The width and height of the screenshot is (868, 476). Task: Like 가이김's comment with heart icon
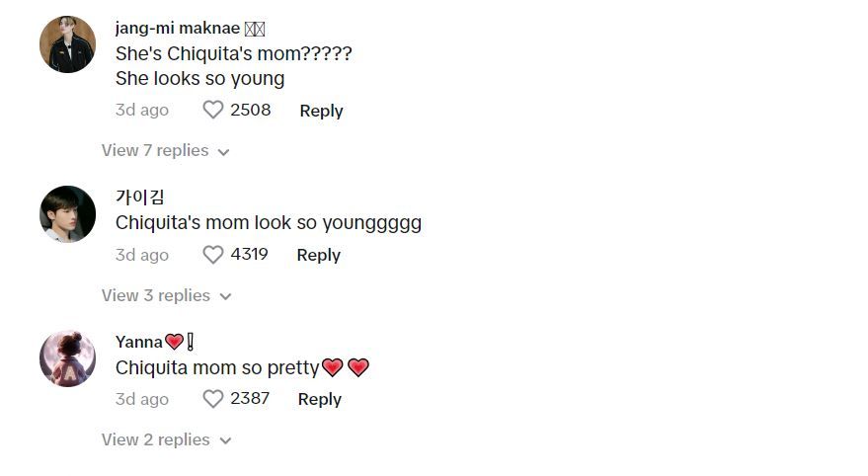pyautogui.click(x=213, y=255)
